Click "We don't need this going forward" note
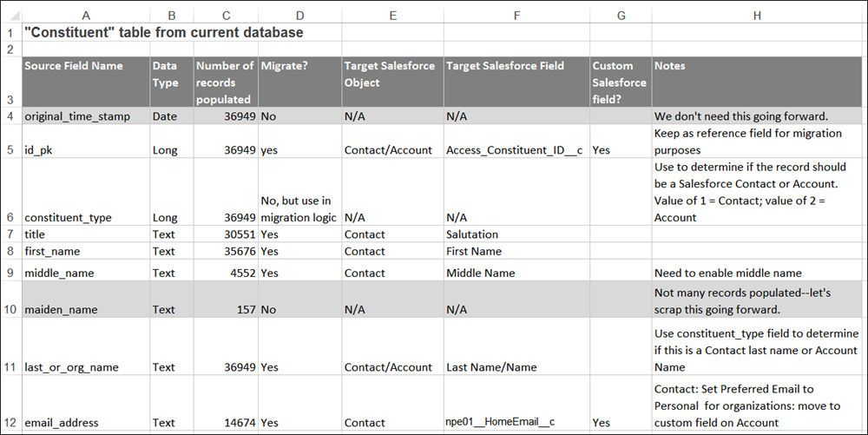The image size is (868, 435). coord(757,116)
